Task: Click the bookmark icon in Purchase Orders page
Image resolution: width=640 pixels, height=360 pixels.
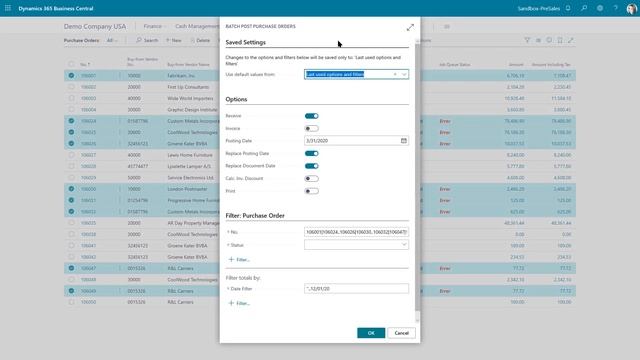Action: pyautogui.click(x=560, y=40)
